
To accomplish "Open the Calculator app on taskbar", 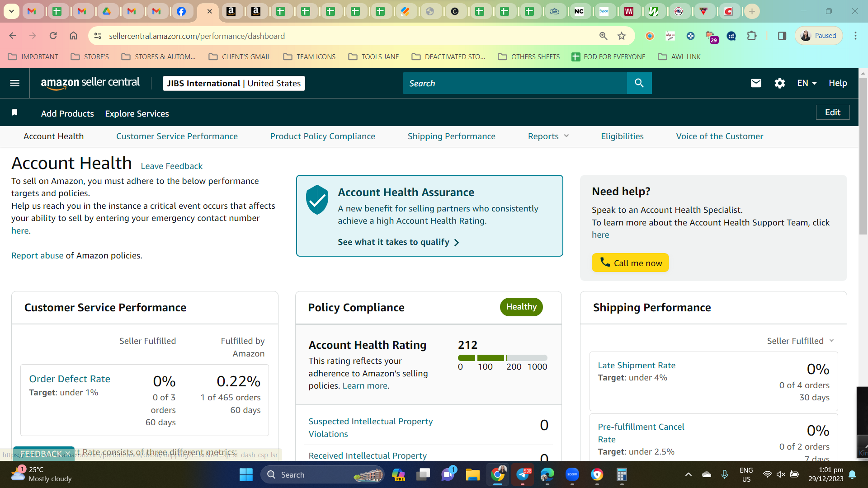I will [x=622, y=475].
